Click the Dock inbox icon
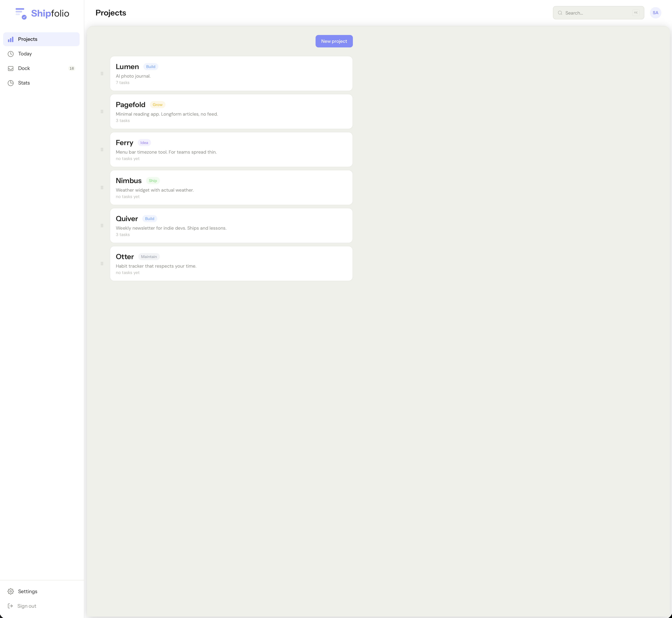The height and width of the screenshot is (618, 672). tap(11, 68)
